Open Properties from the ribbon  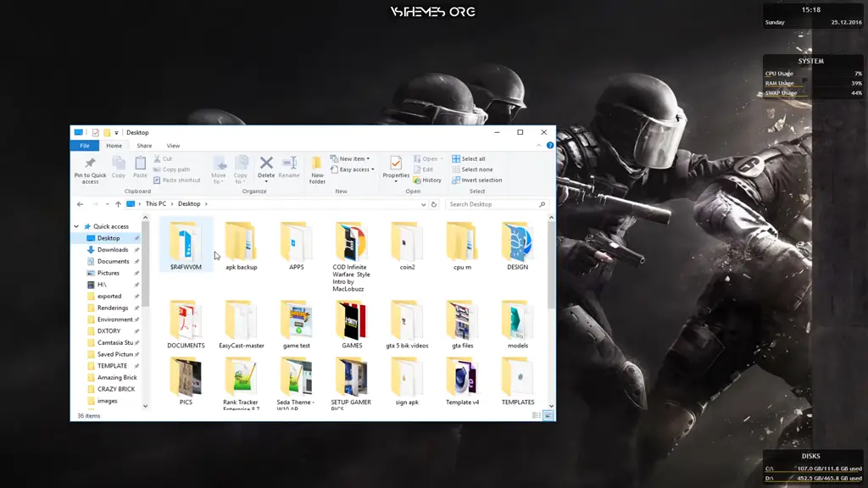396,164
